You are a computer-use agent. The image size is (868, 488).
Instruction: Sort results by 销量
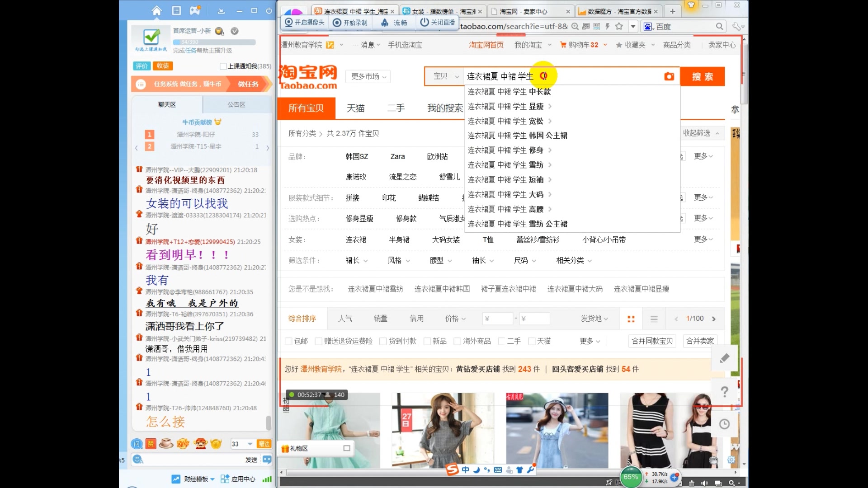[380, 319]
